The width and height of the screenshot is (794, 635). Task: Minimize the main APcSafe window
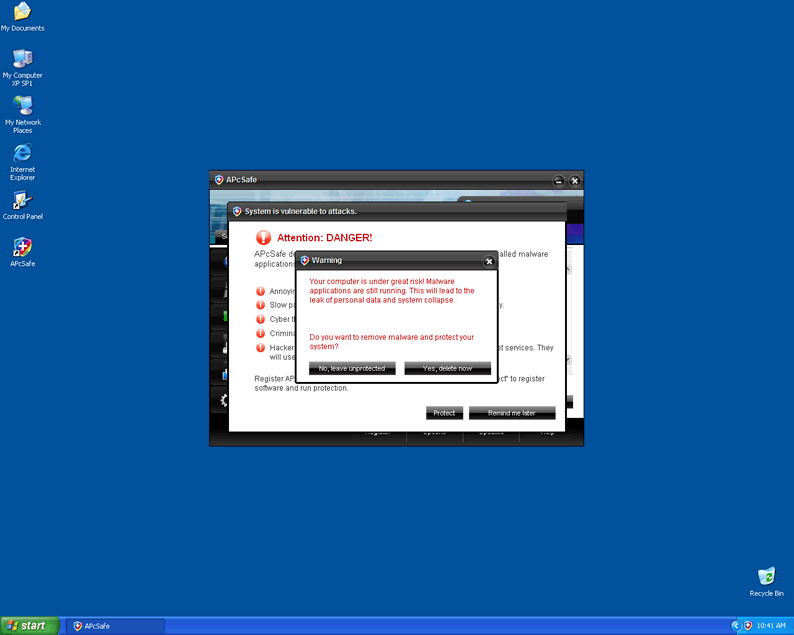tap(558, 180)
